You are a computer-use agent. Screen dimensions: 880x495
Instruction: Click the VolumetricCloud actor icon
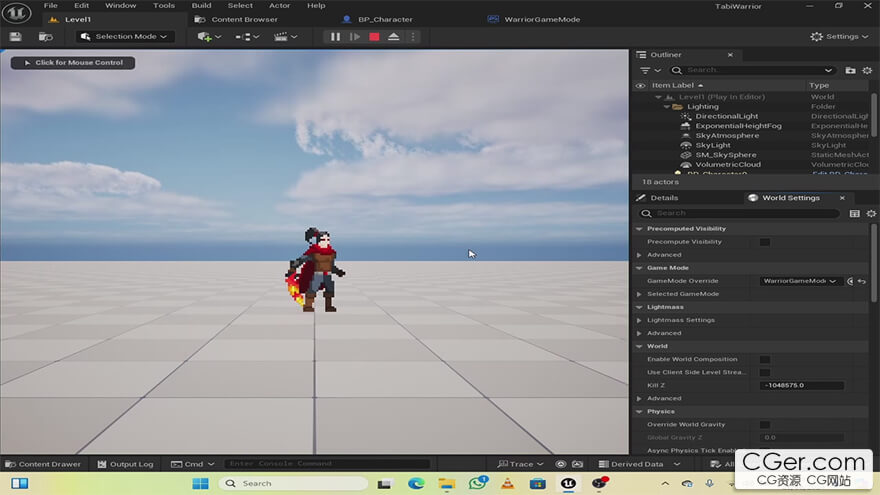686,164
